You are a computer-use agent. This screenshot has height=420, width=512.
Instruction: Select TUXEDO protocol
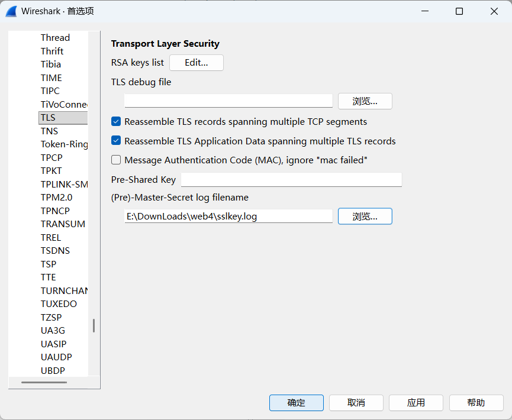click(59, 304)
